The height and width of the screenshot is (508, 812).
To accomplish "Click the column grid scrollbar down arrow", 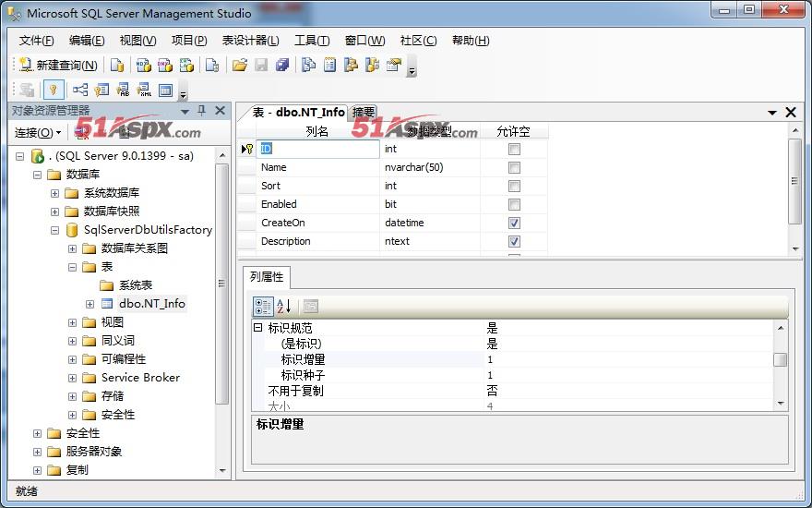I will (x=795, y=249).
